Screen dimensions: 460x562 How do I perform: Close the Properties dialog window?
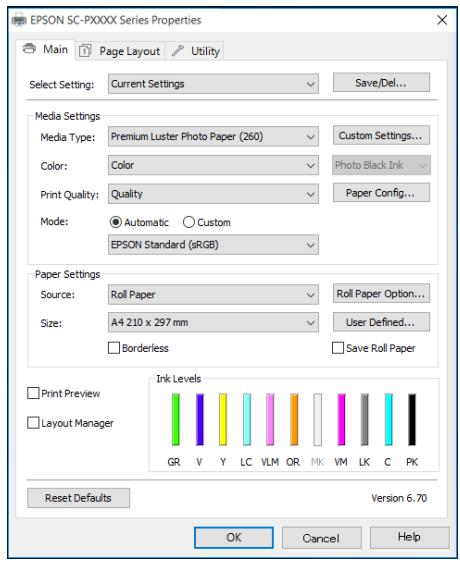tap(442, 20)
